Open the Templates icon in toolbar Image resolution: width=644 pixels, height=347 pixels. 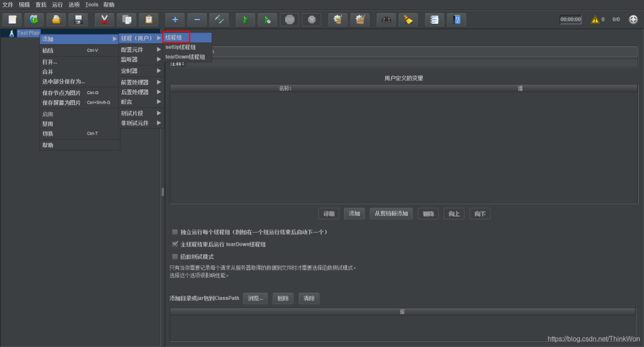point(34,19)
